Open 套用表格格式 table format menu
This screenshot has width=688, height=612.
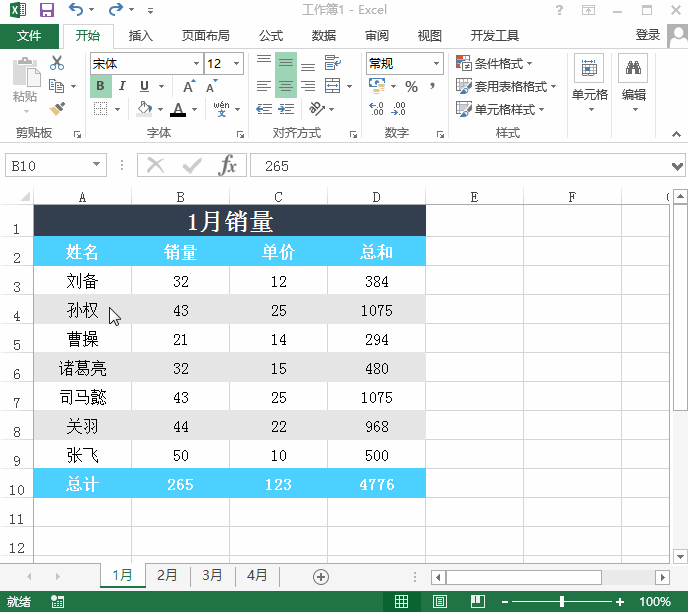click(506, 86)
